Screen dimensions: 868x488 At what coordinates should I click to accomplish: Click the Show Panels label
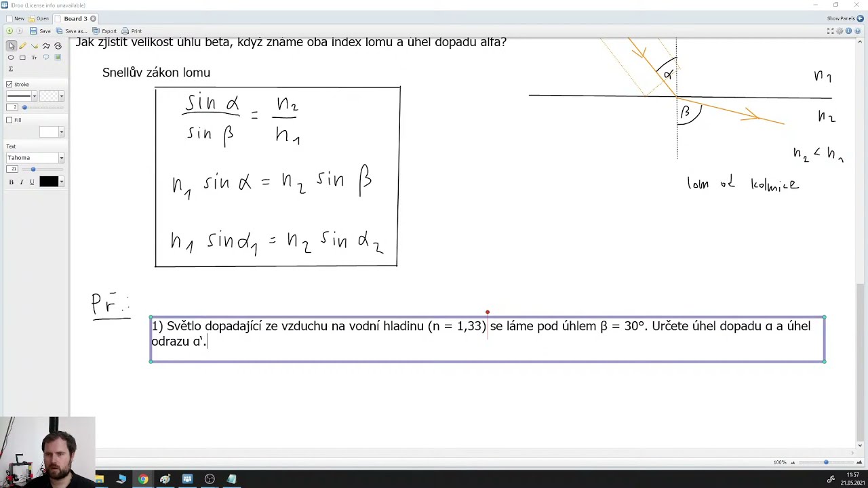841,18
